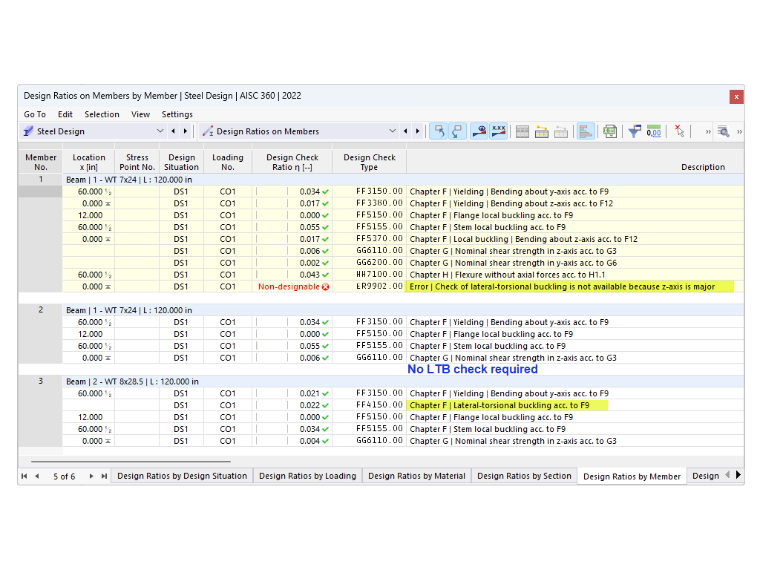This screenshot has width=760, height=570.
Task: Click the gray grid table icon
Action: click(522, 131)
